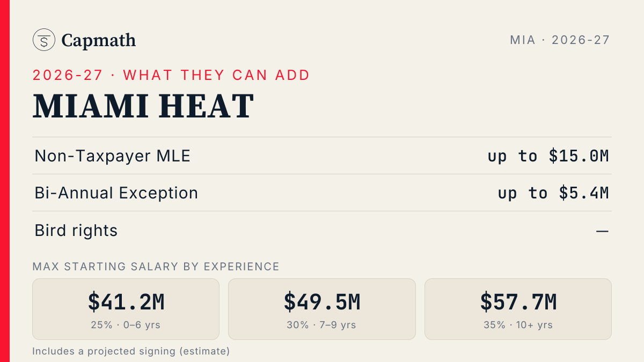
Task: Click the up to $15.0M value
Action: [548, 156]
